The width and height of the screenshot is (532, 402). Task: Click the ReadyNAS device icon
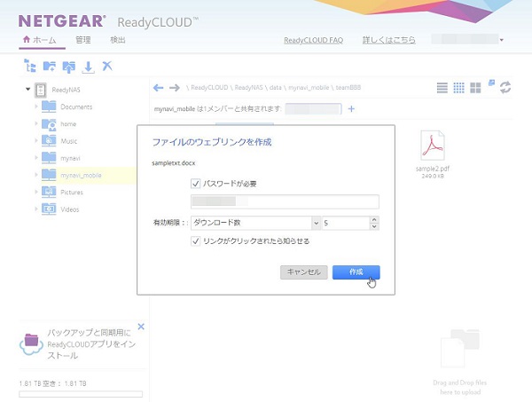coord(41,90)
